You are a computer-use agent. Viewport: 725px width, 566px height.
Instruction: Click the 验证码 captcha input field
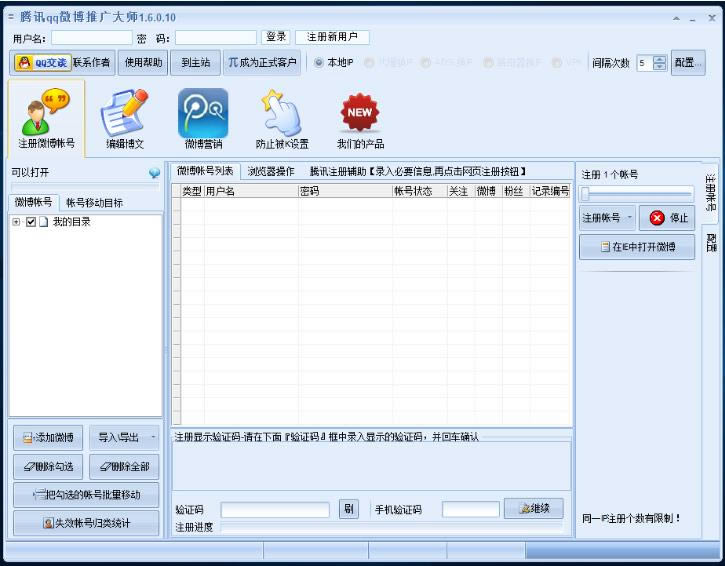point(275,510)
